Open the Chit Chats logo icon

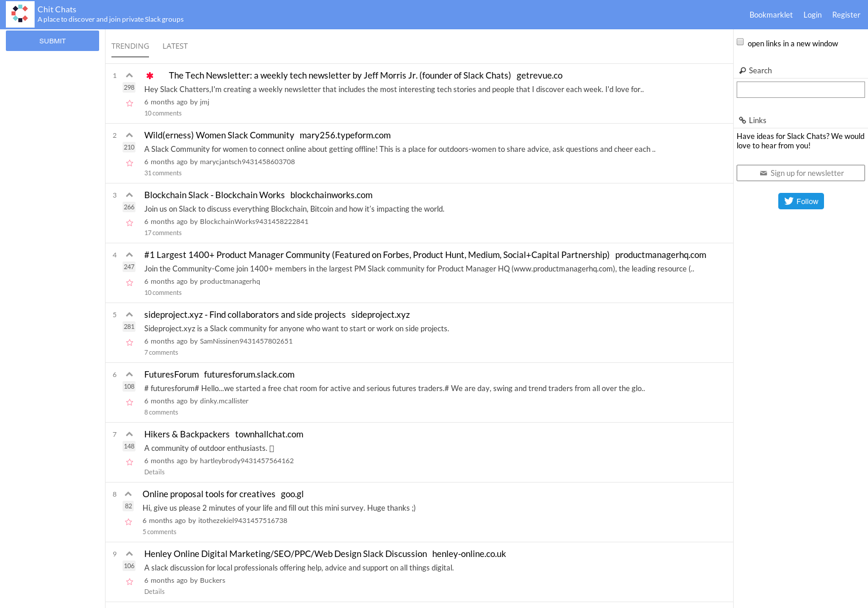coord(20,14)
